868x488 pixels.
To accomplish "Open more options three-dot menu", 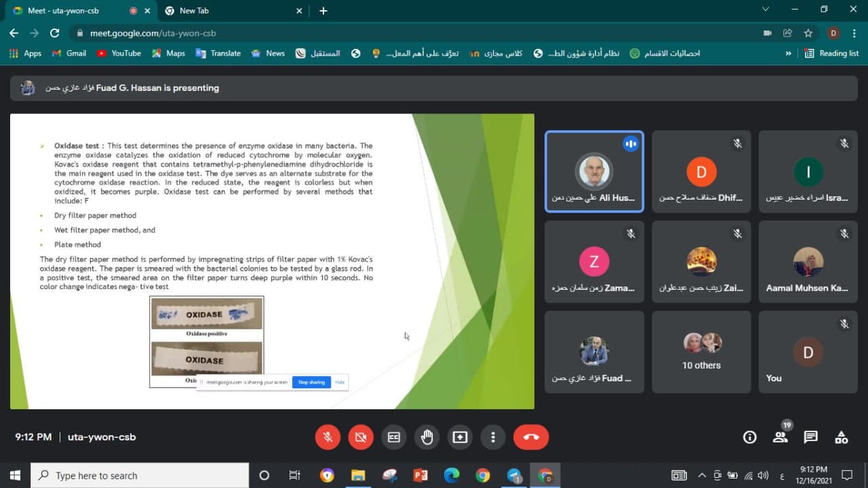I will pyautogui.click(x=493, y=437).
